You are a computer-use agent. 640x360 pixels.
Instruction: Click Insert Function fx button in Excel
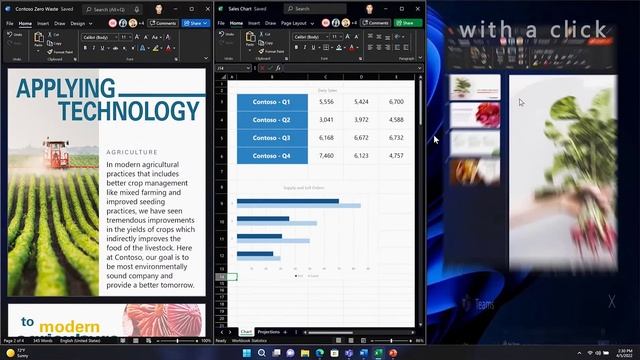pyautogui.click(x=278, y=68)
